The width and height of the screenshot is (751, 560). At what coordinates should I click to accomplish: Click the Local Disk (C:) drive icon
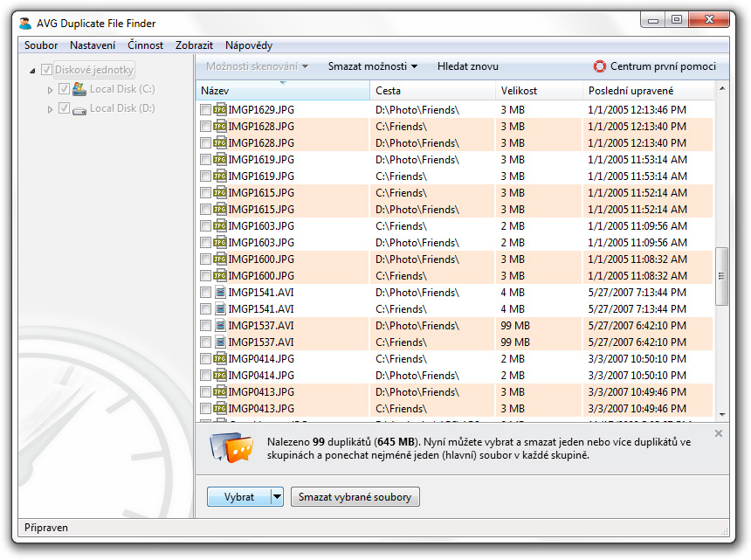(x=79, y=89)
